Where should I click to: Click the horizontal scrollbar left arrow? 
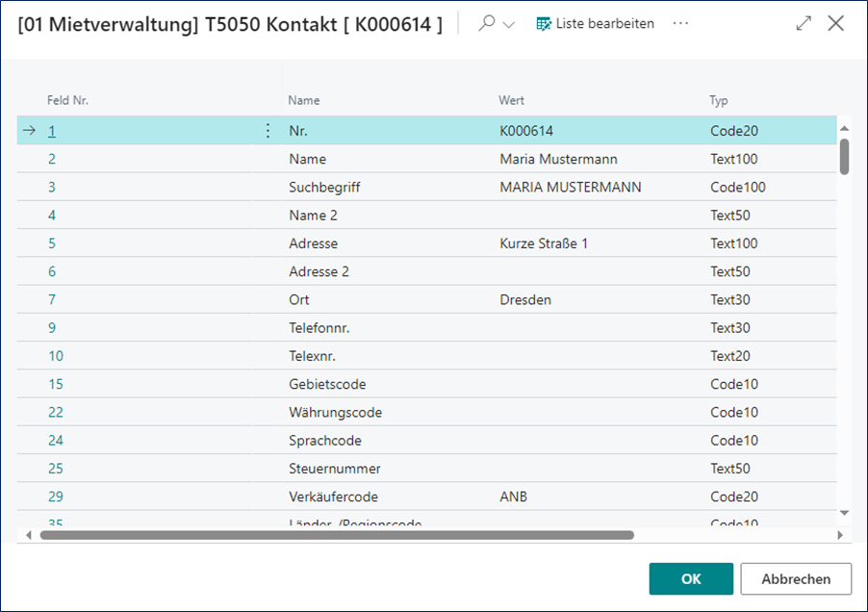click(x=28, y=535)
